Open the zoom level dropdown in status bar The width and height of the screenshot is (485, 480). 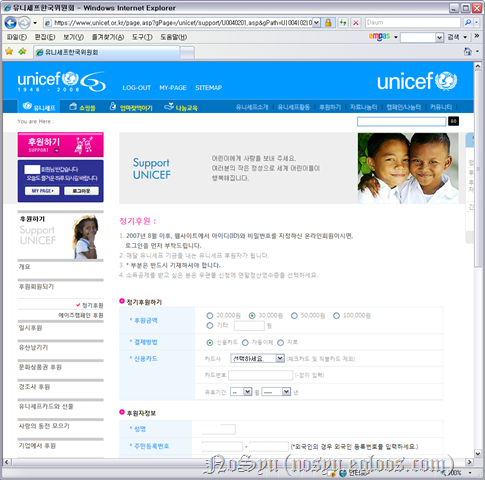click(x=470, y=473)
